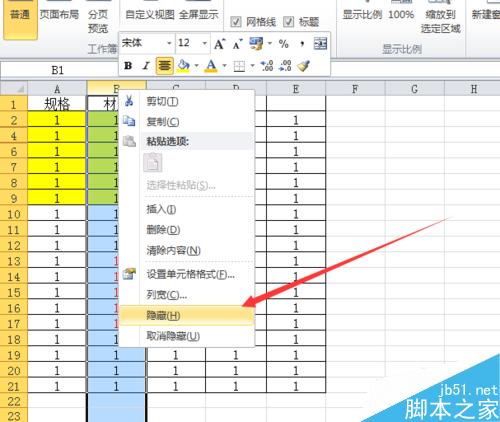The image size is (500, 422).
Task: Choose 剪切(T) from context menu
Action: [187, 101]
